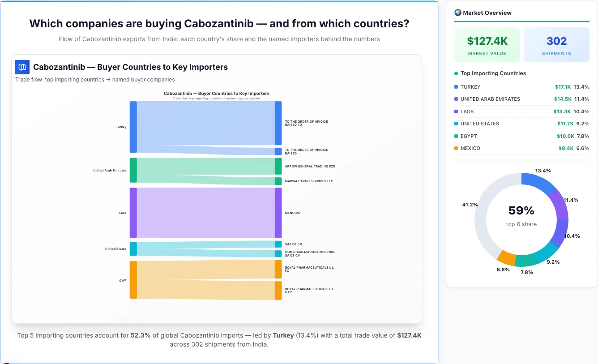Click the globe icon next to Market Overview
The width and height of the screenshot is (598, 364).
pyautogui.click(x=457, y=13)
